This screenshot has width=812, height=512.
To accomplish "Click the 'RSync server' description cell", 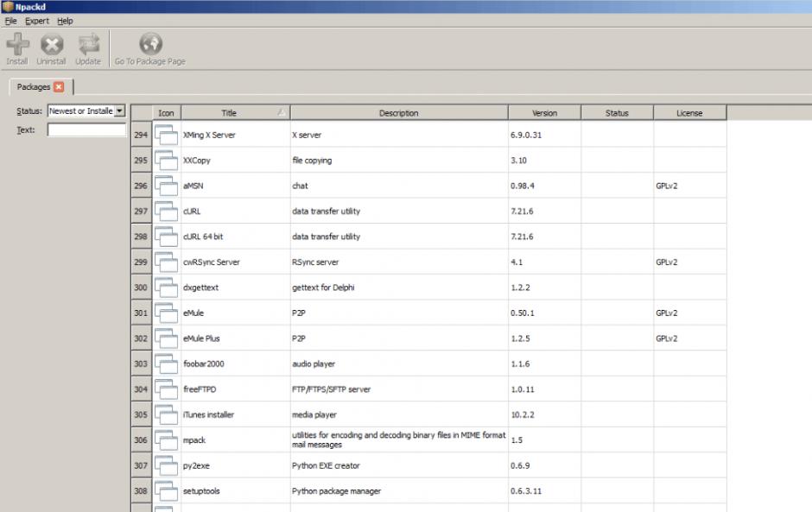I will point(399,262).
